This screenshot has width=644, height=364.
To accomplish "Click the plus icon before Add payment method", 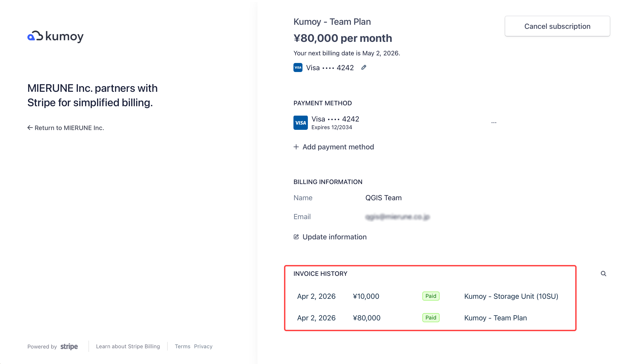I will 296,147.
